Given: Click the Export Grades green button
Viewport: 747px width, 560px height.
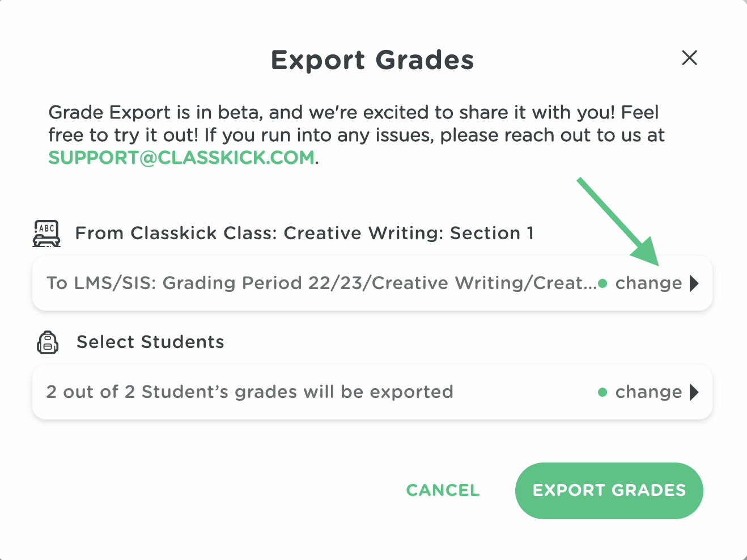Looking at the screenshot, I should pos(609,490).
